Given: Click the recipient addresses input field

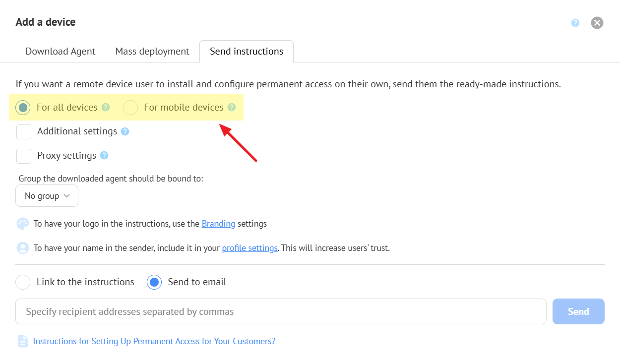Looking at the screenshot, I should click(281, 311).
